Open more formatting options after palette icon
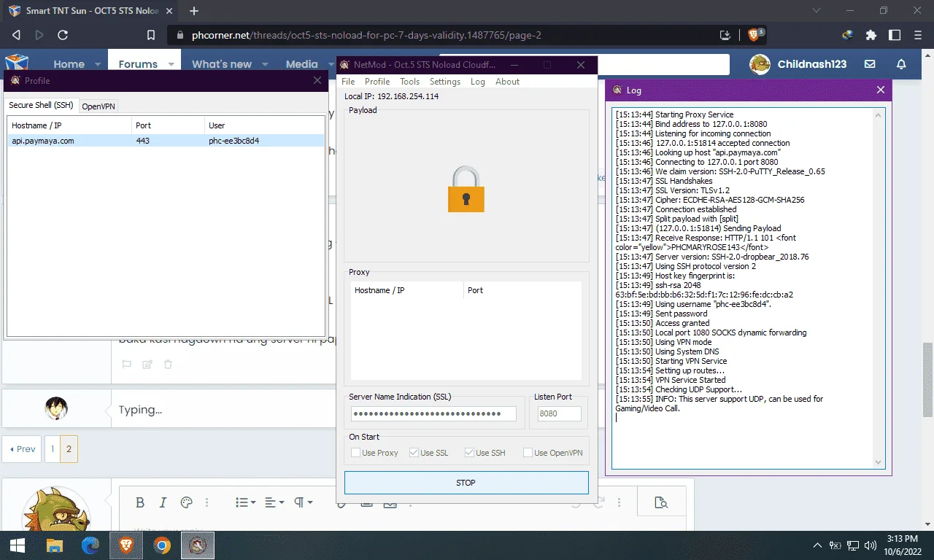This screenshot has width=934, height=560. tap(207, 502)
